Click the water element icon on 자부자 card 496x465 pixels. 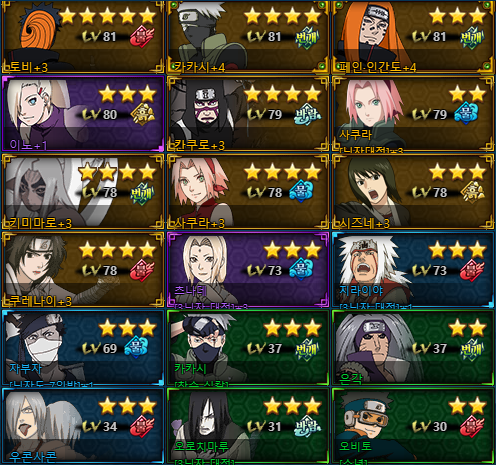(x=136, y=347)
